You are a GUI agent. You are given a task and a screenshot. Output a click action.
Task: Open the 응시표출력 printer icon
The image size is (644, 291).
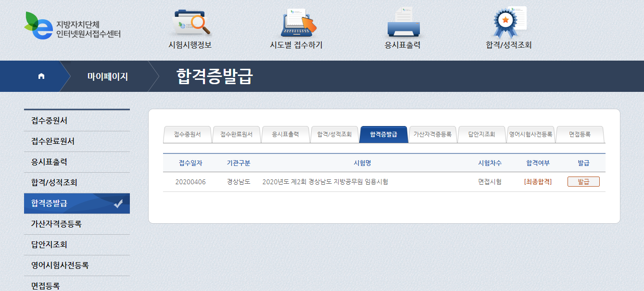[403, 23]
